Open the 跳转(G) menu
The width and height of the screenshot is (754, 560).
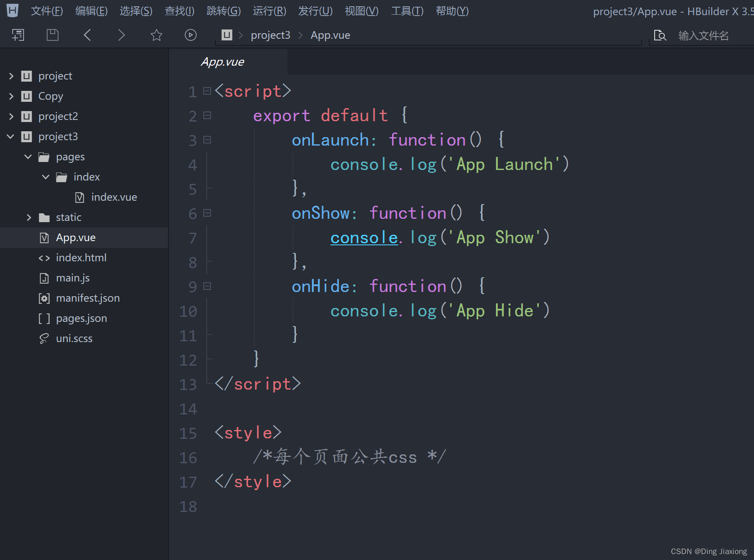pos(224,11)
